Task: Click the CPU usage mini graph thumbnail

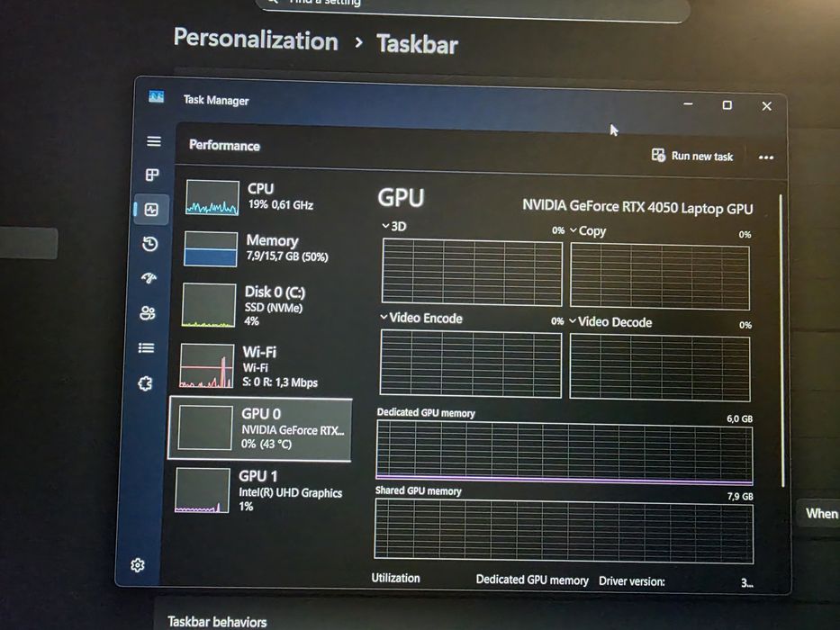Action: [212, 198]
